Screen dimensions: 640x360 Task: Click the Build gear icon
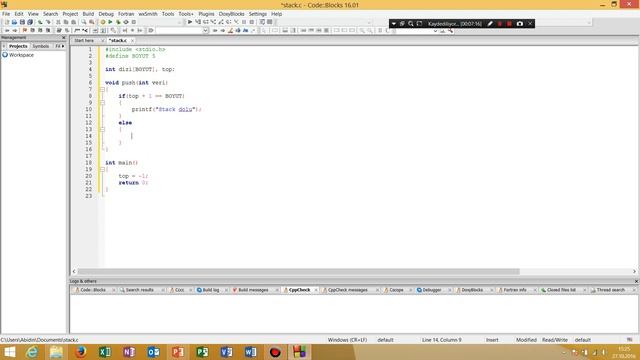tap(103, 22)
